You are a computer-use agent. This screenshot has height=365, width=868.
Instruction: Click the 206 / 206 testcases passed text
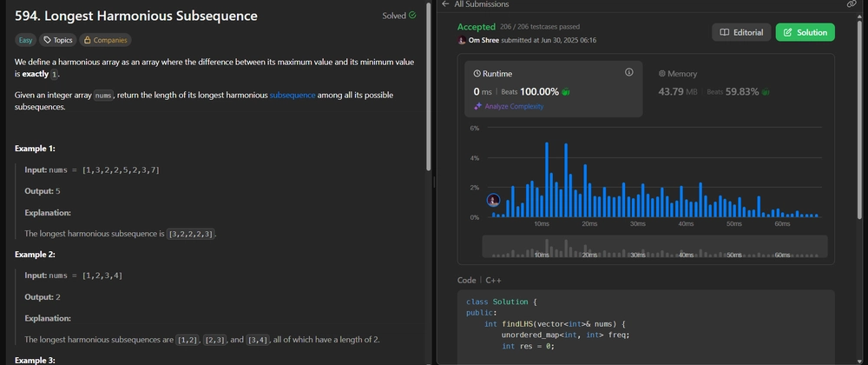[x=540, y=27]
